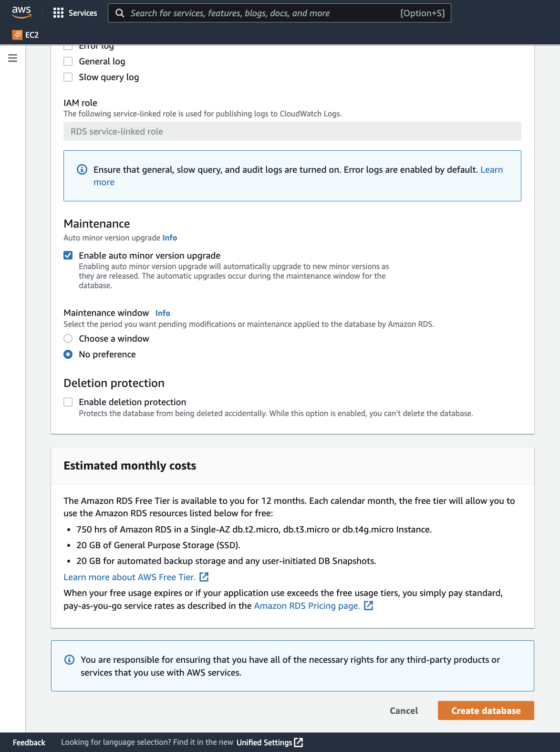Click the AWS logo home icon
This screenshot has width=560, height=752.
(21, 12)
